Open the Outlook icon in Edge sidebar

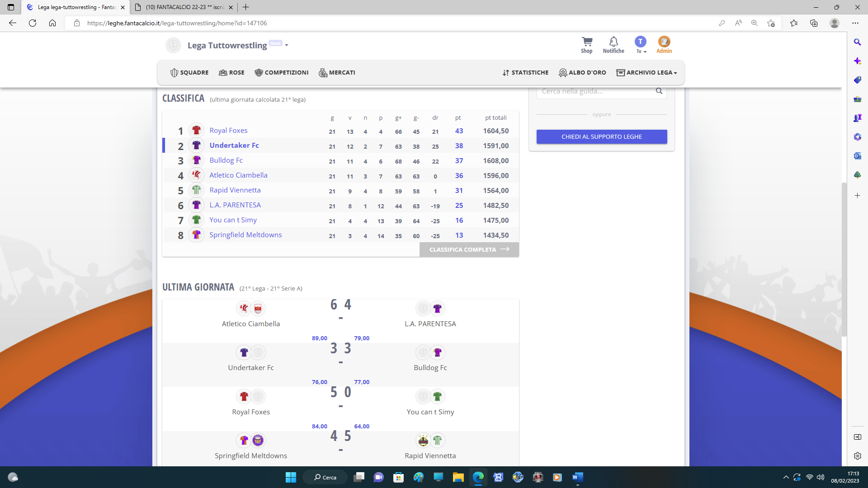pyautogui.click(x=858, y=156)
